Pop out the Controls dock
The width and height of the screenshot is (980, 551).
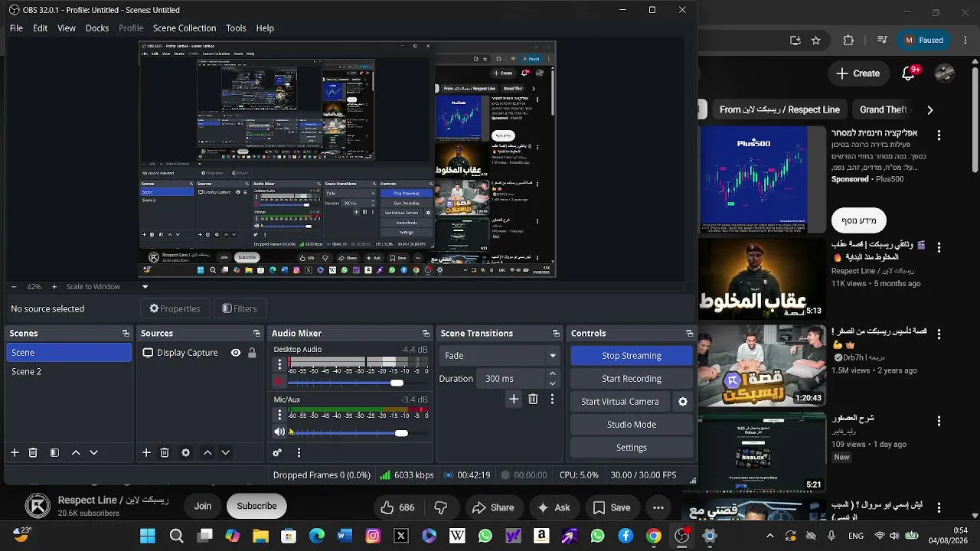pyautogui.click(x=689, y=334)
